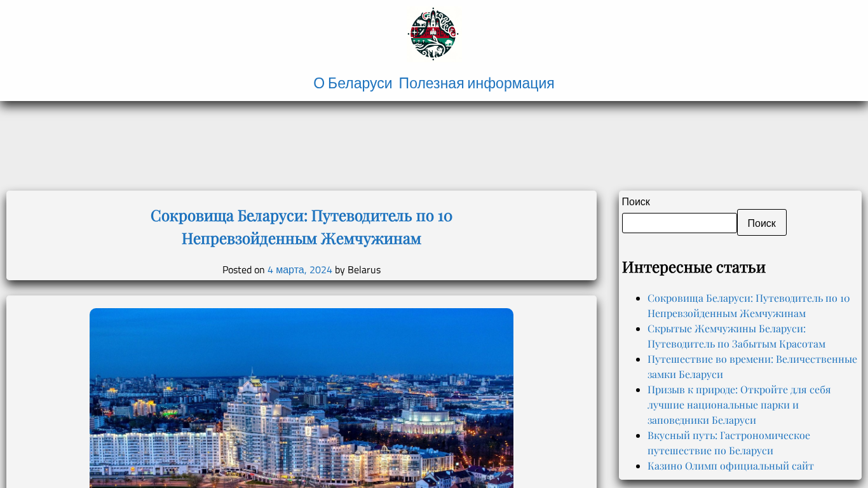The image size is (868, 488).
Task: Click the 'Posted on' text under the title
Action: (243, 270)
